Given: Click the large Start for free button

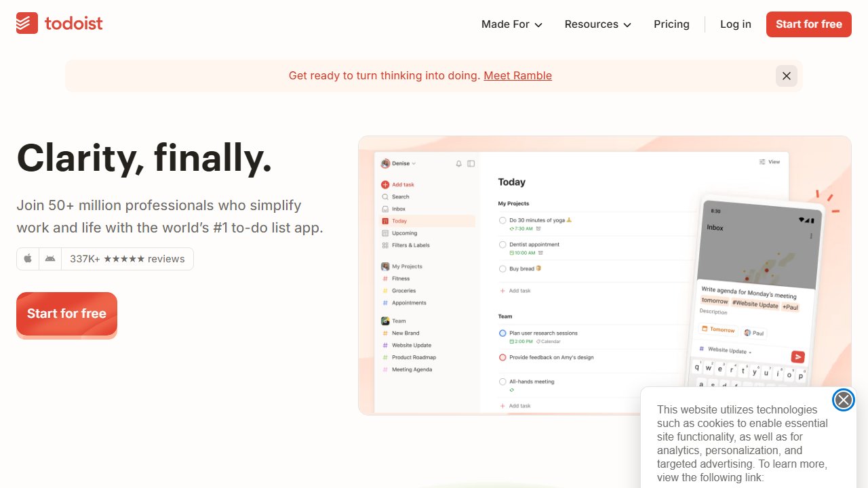Looking at the screenshot, I should pos(66,314).
